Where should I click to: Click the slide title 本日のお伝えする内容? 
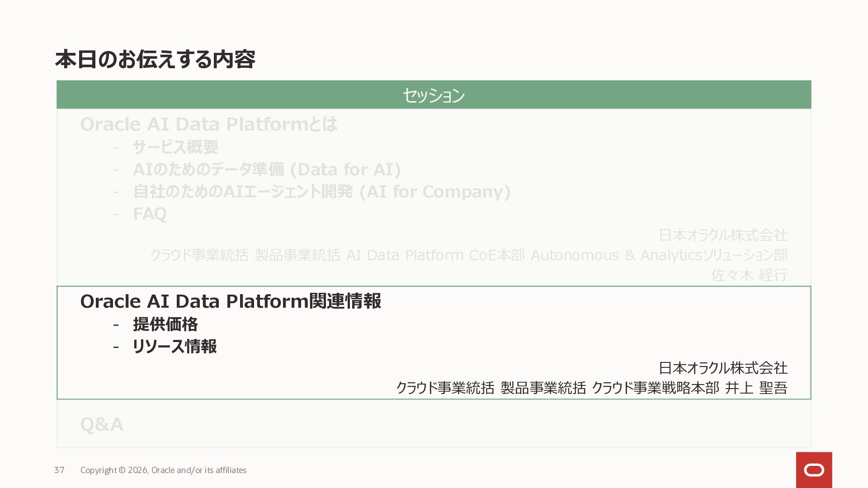pyautogui.click(x=155, y=59)
